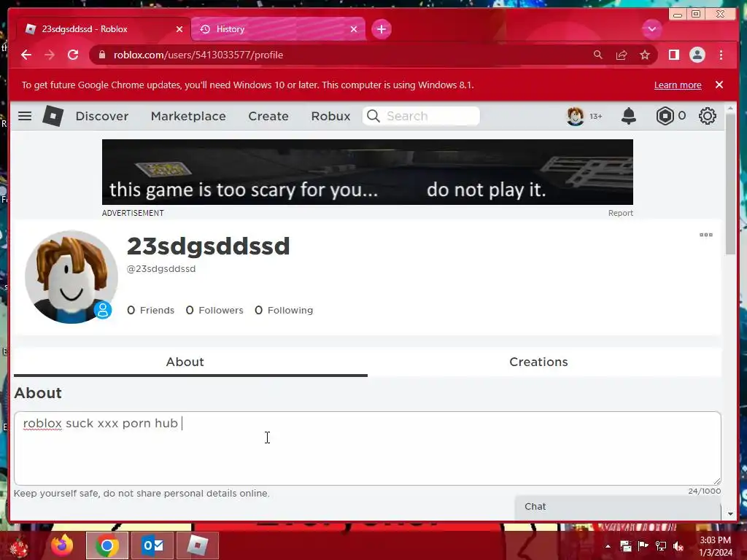View the 0 Friends list
Image resolution: width=747 pixels, height=560 pixels.
click(150, 310)
